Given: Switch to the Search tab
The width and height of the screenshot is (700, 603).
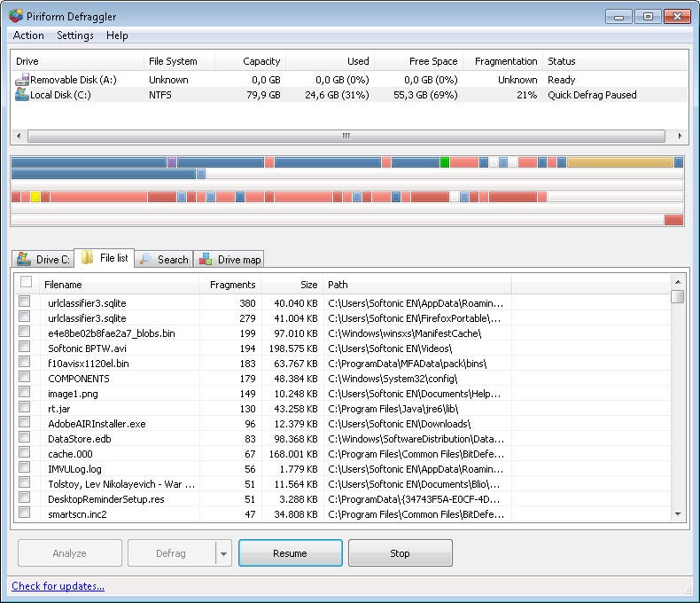Looking at the screenshot, I should point(164,260).
